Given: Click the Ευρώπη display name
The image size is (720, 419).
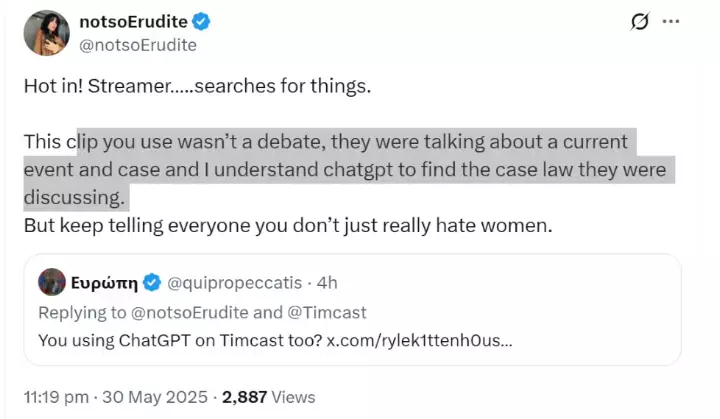Looking at the screenshot, I should coord(103,281).
